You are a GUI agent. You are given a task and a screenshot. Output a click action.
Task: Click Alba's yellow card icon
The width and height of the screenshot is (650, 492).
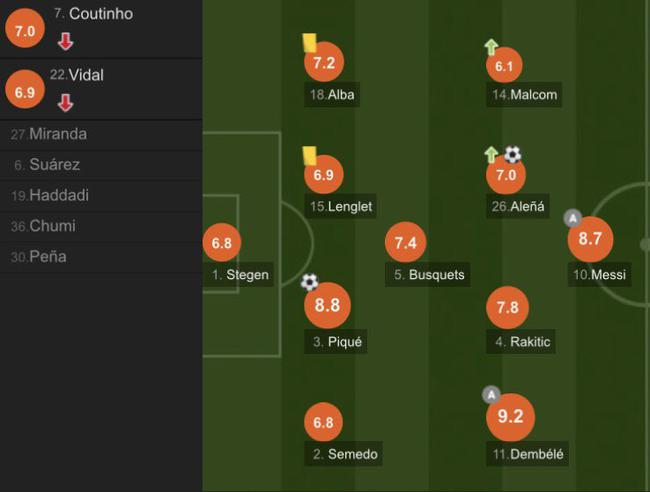310,42
